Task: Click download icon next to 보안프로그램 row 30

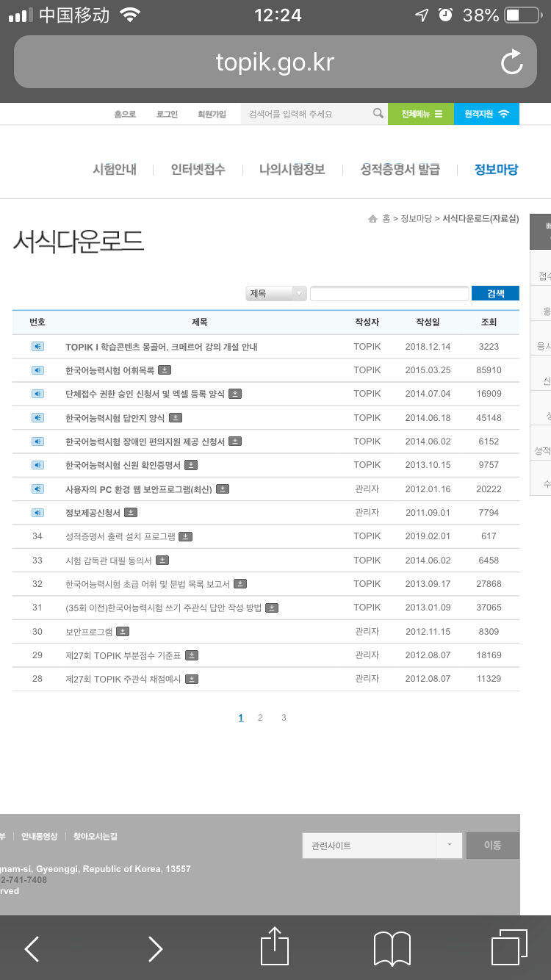Action: coord(123,631)
